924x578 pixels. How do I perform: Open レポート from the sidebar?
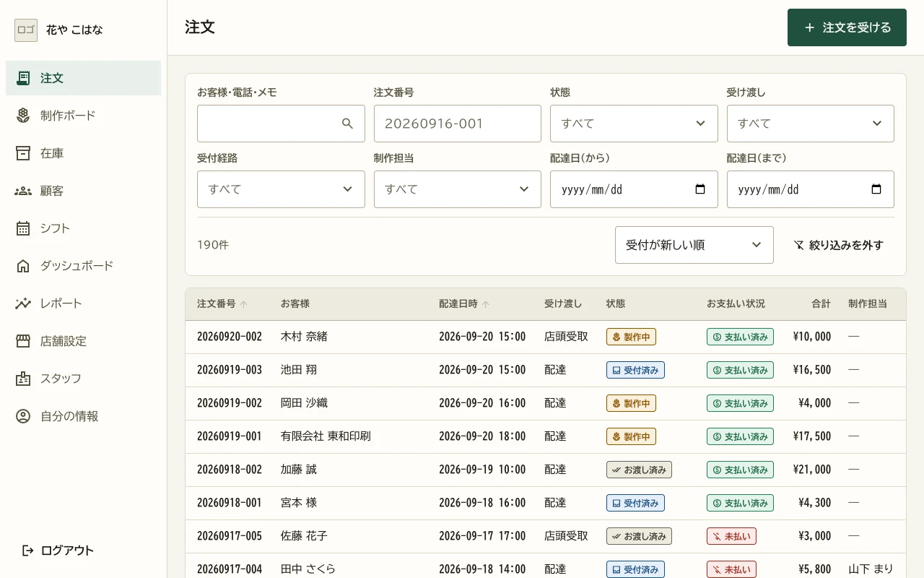83,303
